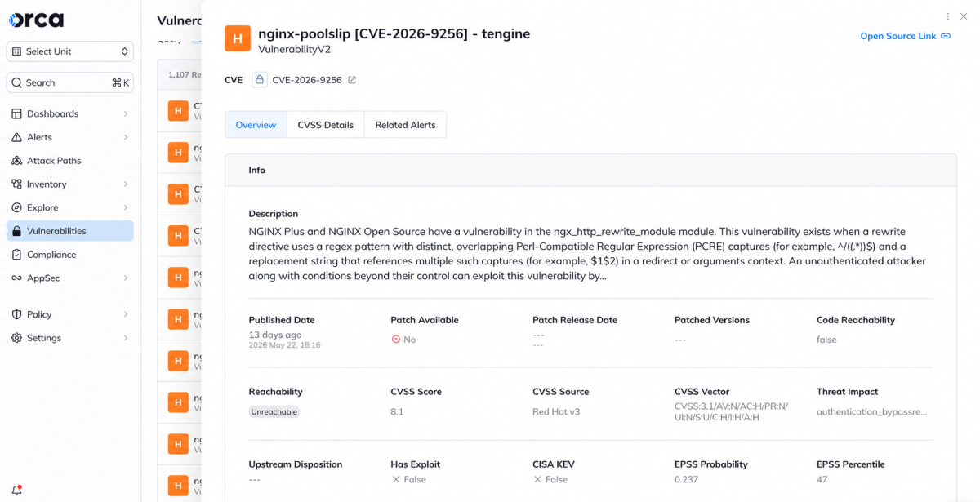
Task: Click the CVE-2026-9256 identifier text
Action: point(307,80)
